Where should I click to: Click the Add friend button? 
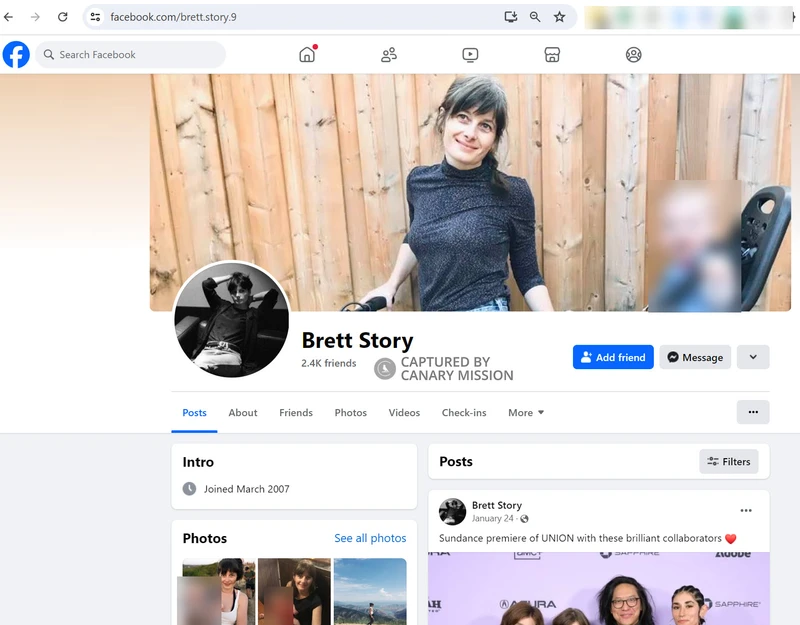tap(613, 357)
